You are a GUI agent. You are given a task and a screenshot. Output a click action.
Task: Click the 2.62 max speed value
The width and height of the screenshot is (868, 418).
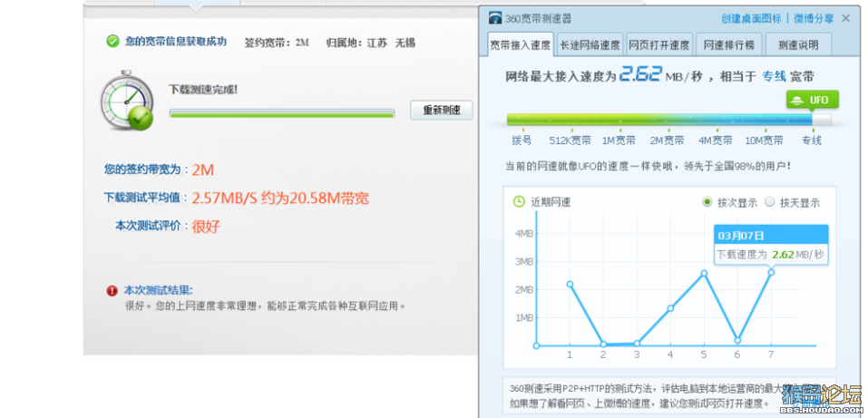click(x=640, y=73)
